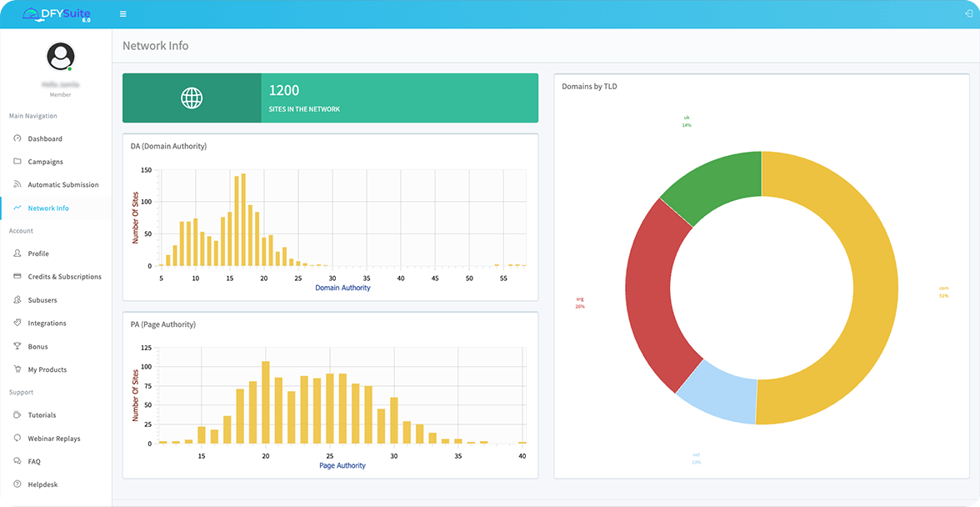Click the Network Info chart icon
This screenshot has height=507, width=980.
17,208
